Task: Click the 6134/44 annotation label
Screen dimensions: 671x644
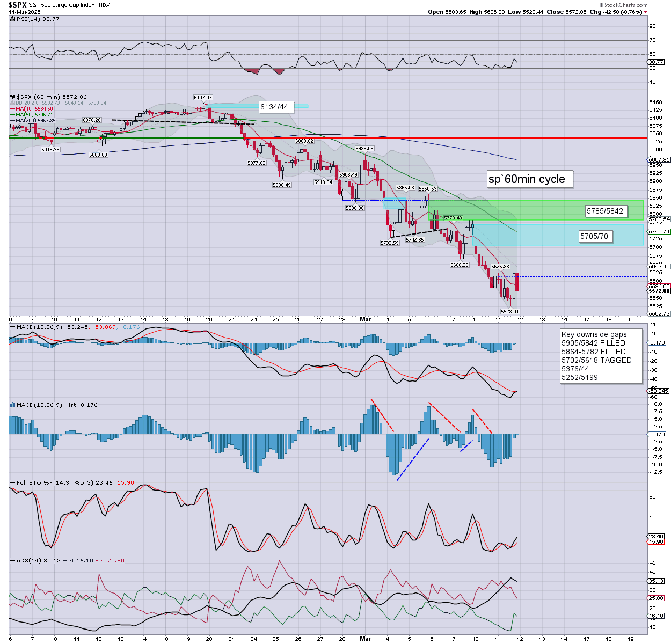Action: [274, 107]
